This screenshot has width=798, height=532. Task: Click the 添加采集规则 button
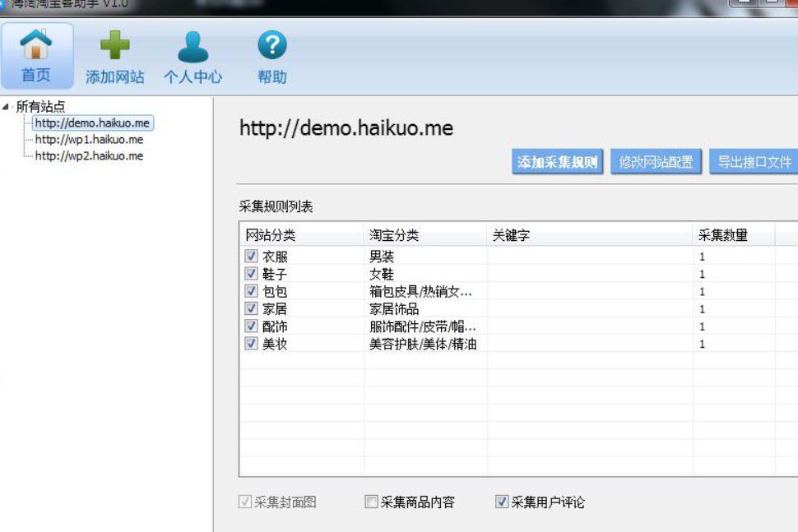557,162
